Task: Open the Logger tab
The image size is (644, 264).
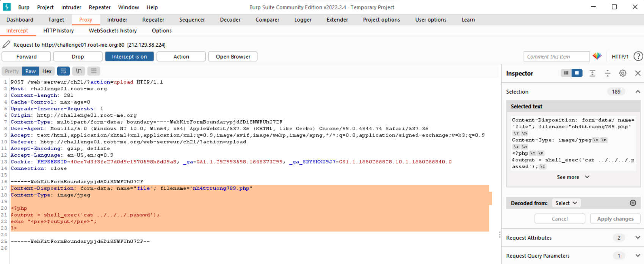Action: (x=303, y=20)
